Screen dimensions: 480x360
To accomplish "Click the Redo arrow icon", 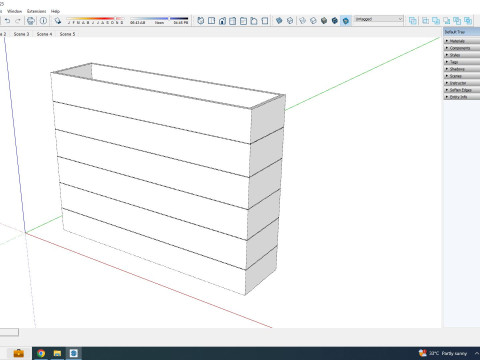I will 18,21.
